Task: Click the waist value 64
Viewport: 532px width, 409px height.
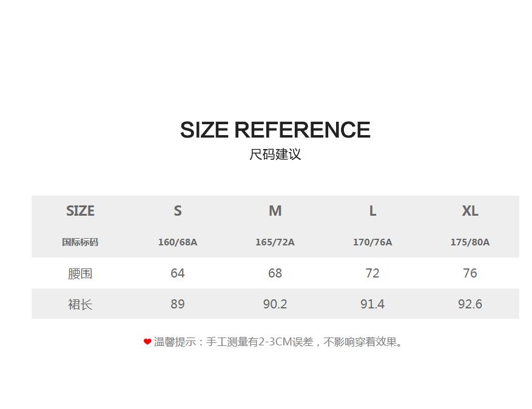Action: [x=178, y=273]
